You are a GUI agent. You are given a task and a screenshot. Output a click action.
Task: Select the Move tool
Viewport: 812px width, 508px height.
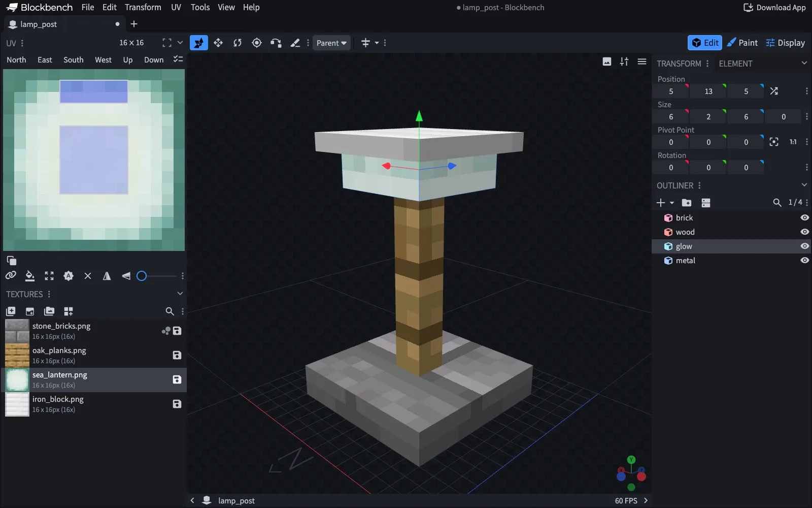pyautogui.click(x=199, y=43)
